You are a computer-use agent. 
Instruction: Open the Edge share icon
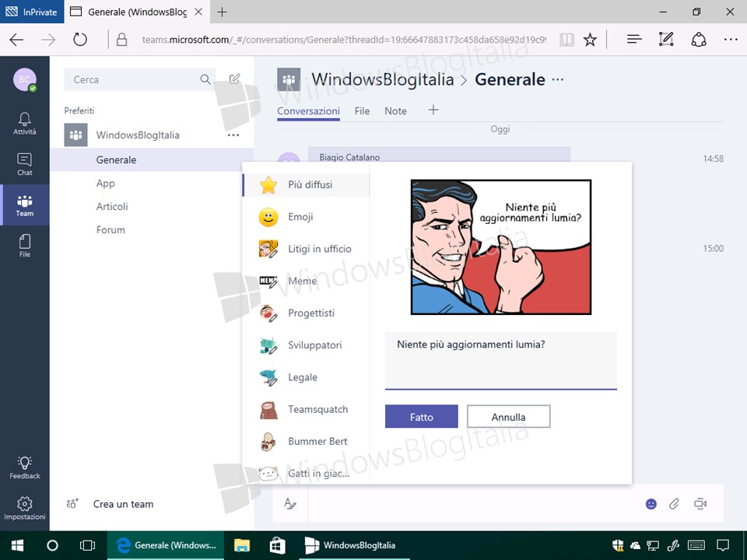[699, 40]
